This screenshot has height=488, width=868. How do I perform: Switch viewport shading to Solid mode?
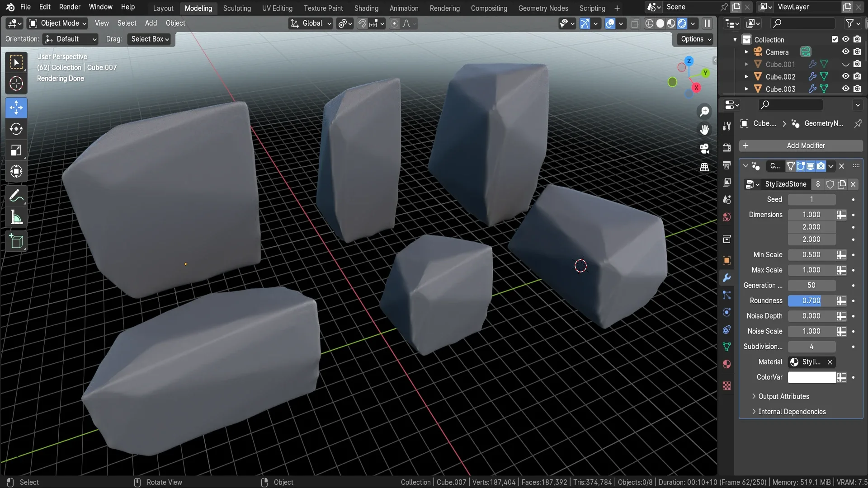[x=660, y=23]
